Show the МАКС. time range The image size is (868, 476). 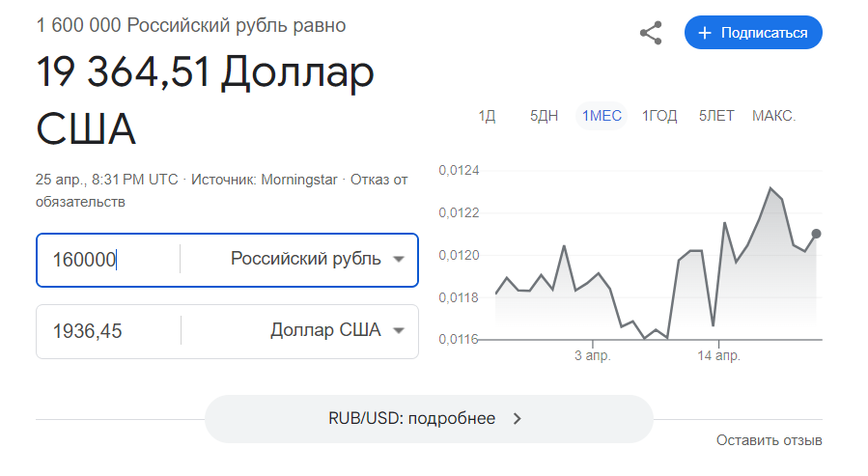click(x=774, y=116)
